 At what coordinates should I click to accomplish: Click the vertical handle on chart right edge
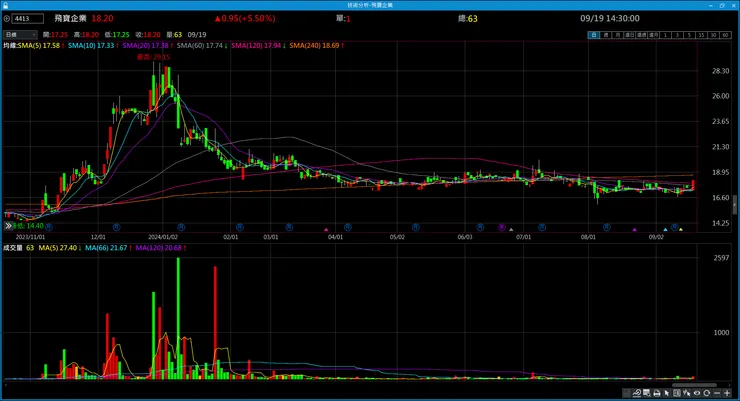coord(734,204)
